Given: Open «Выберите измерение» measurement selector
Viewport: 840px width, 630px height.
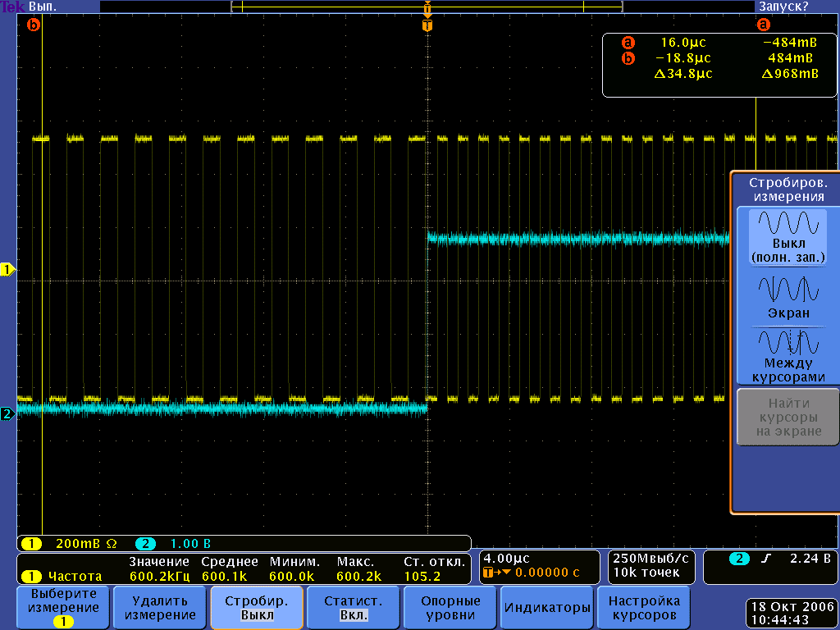Looking at the screenshot, I should pyautogui.click(x=62, y=608).
